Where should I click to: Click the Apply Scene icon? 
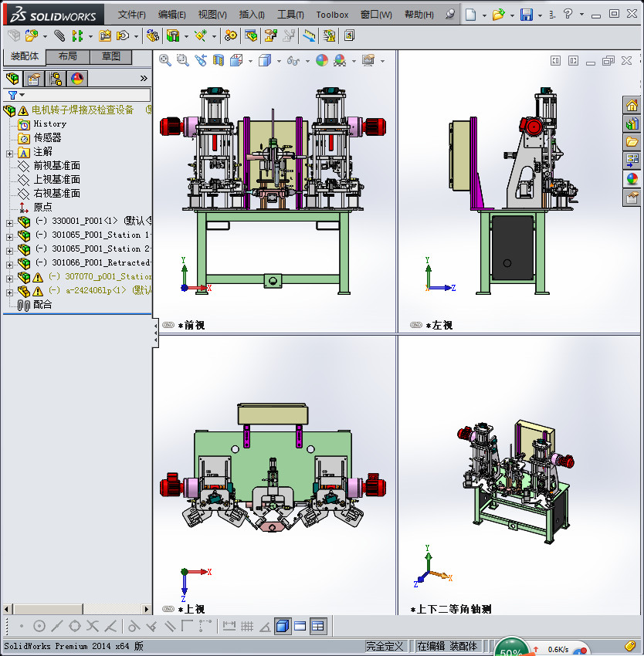(340, 61)
